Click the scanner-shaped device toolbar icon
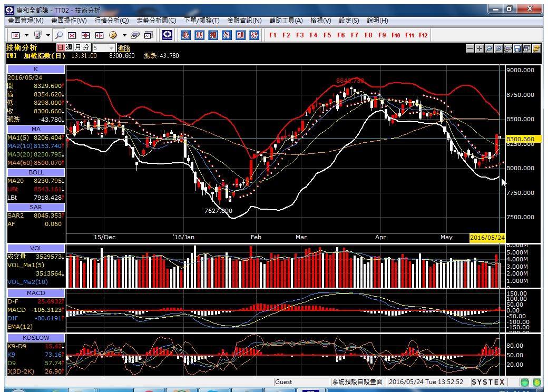The image size is (548, 392). [135, 35]
